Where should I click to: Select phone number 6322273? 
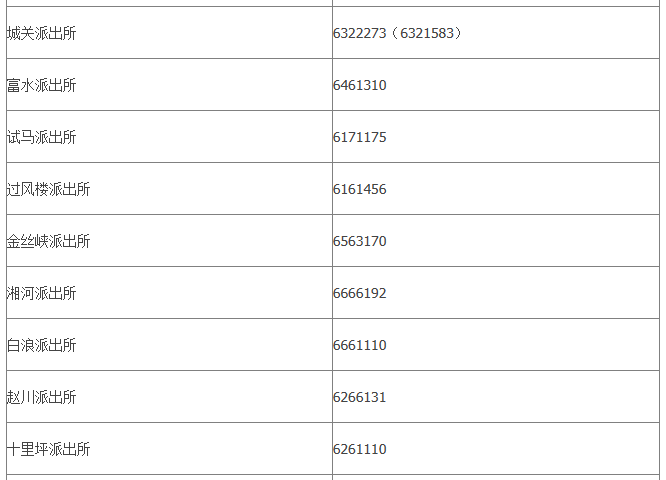360,33
